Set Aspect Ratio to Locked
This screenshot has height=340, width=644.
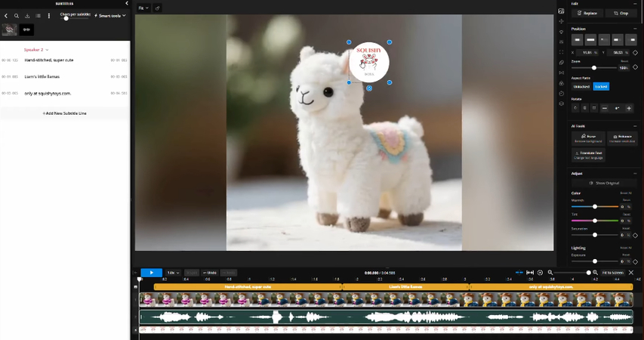pos(601,86)
